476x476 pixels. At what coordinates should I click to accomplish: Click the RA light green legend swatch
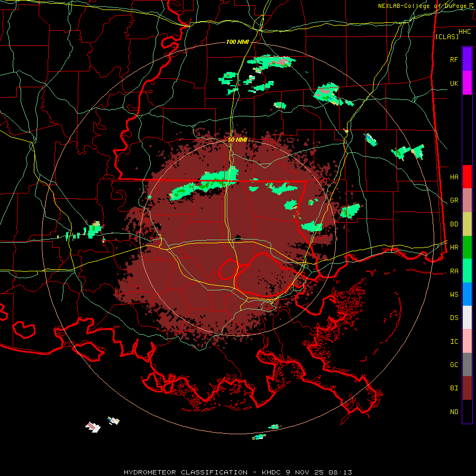(467, 271)
